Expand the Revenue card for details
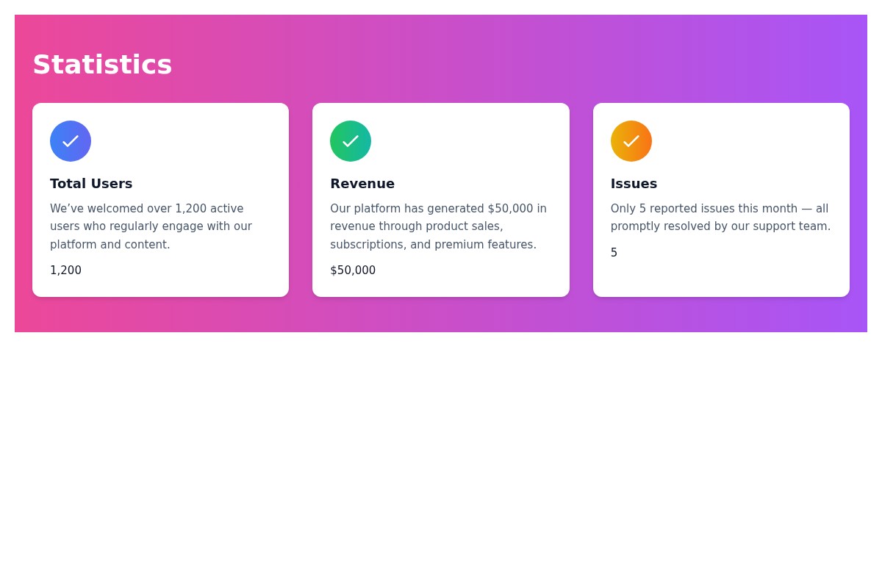 pos(440,199)
